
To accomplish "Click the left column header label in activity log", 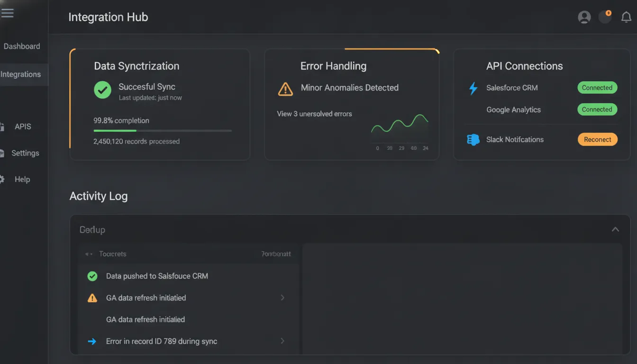I will tap(113, 254).
